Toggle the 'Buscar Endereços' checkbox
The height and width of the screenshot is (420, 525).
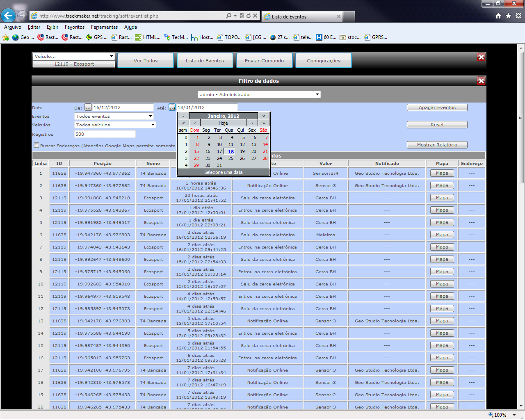[36, 145]
